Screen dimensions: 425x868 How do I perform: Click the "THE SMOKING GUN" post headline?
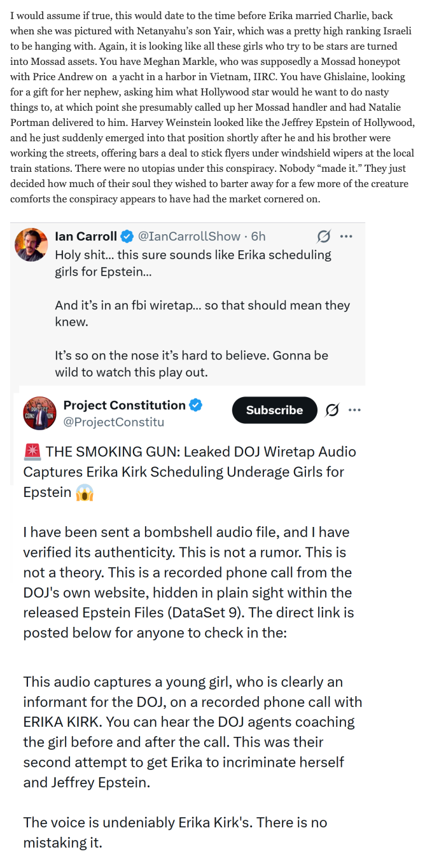[190, 472]
